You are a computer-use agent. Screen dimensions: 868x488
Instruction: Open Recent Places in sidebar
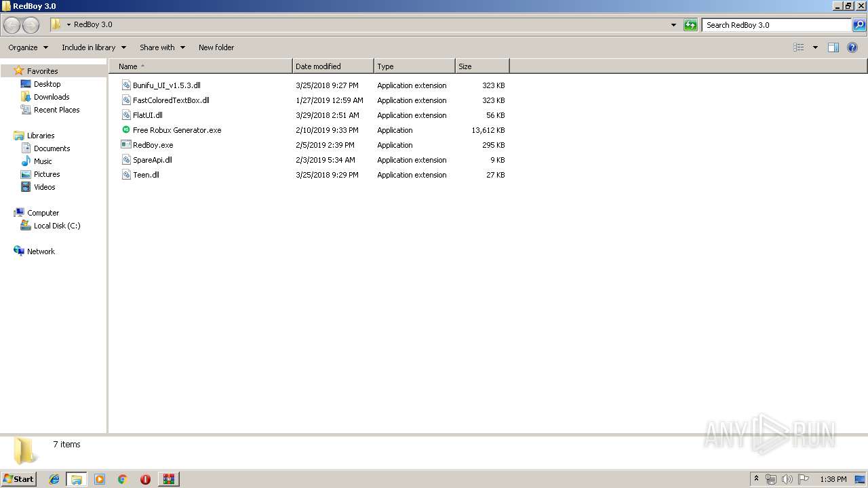(x=56, y=110)
